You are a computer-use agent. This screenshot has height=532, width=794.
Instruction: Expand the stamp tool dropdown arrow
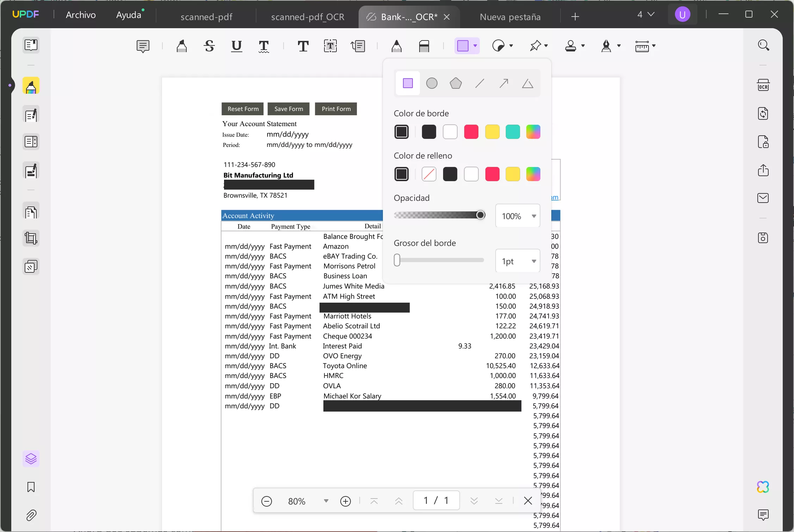(x=583, y=46)
